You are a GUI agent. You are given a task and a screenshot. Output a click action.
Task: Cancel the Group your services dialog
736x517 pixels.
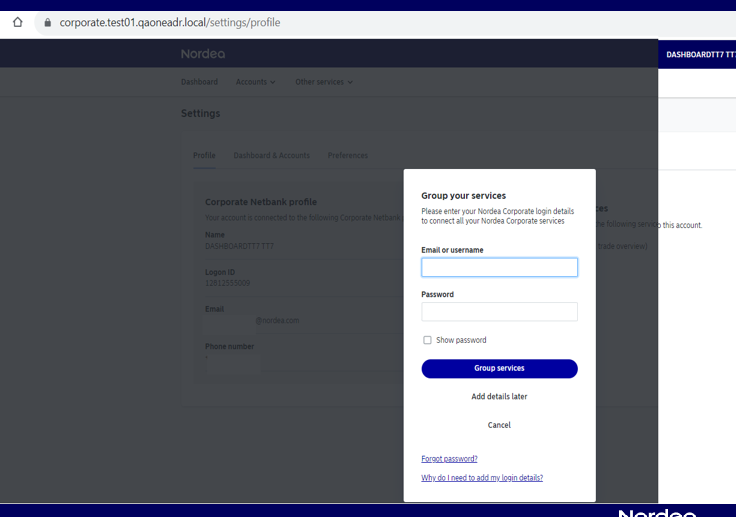(x=499, y=425)
